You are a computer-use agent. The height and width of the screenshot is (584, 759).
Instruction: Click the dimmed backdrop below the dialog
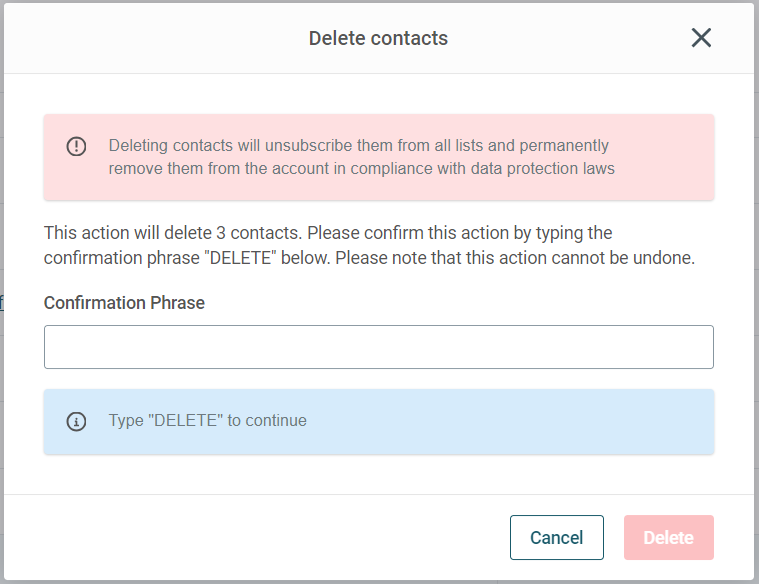tap(379, 582)
